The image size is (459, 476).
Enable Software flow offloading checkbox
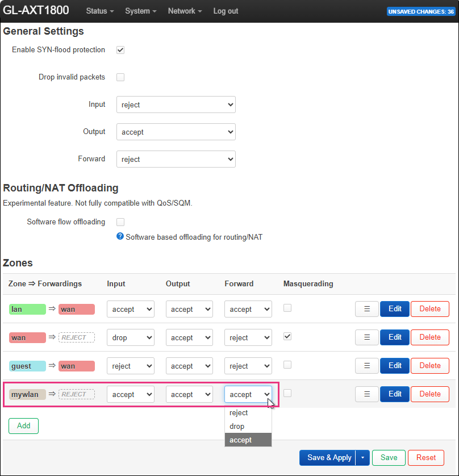[120, 222]
